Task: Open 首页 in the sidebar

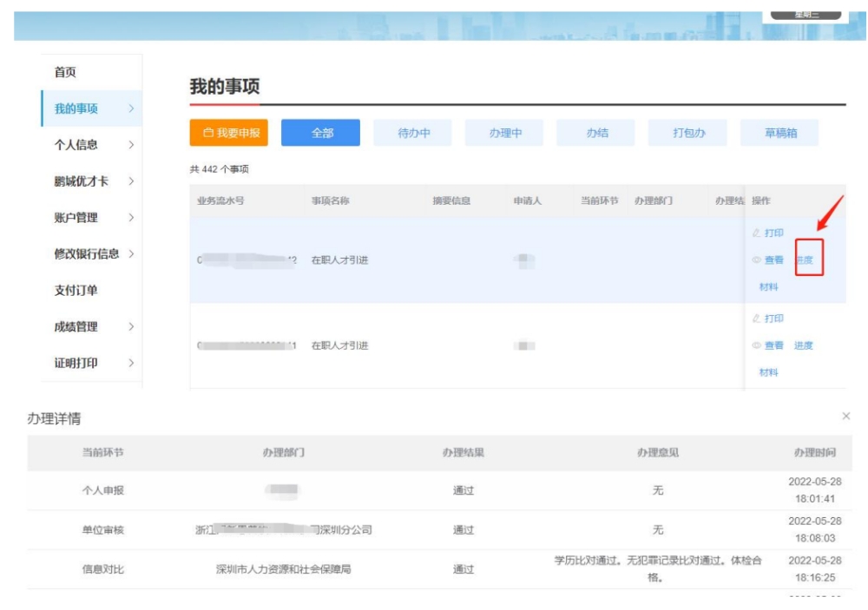Action: [65, 72]
